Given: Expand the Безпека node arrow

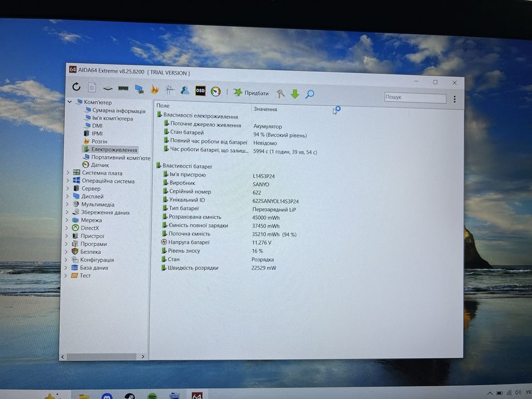Looking at the screenshot, I should point(66,251).
